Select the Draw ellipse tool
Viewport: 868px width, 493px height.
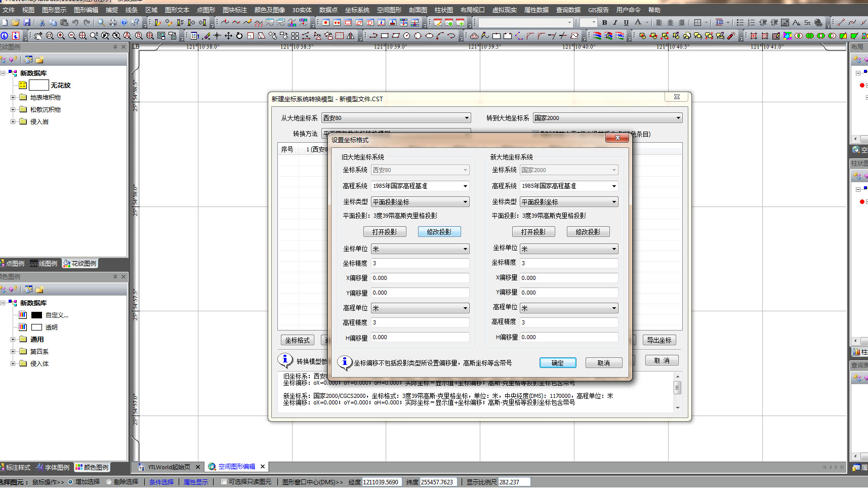point(429,35)
